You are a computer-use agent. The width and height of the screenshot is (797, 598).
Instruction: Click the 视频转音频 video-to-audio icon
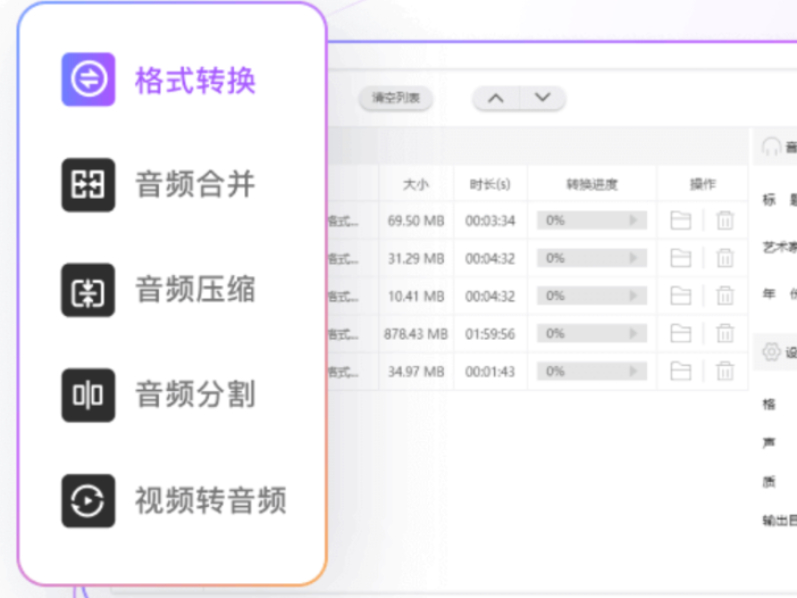pos(88,501)
